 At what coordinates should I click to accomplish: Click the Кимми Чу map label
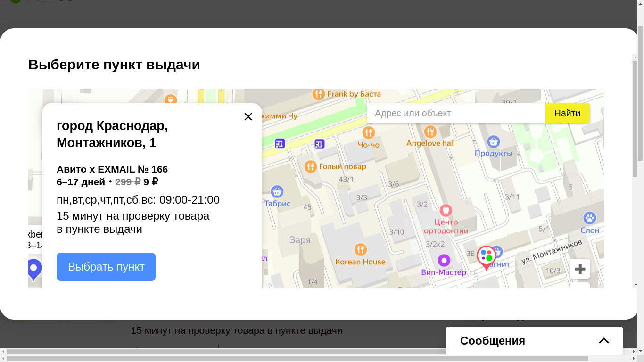click(280, 115)
